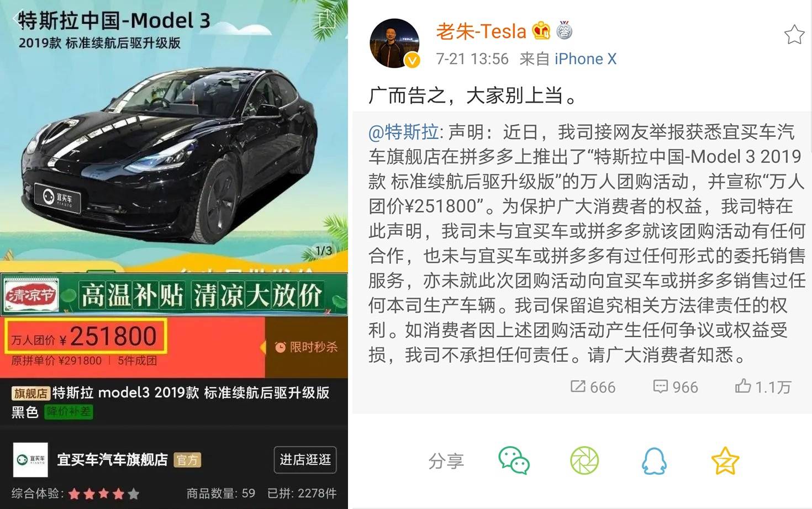Share to WeChat Moments via the shutter icon
The height and width of the screenshot is (509, 812).
click(584, 460)
